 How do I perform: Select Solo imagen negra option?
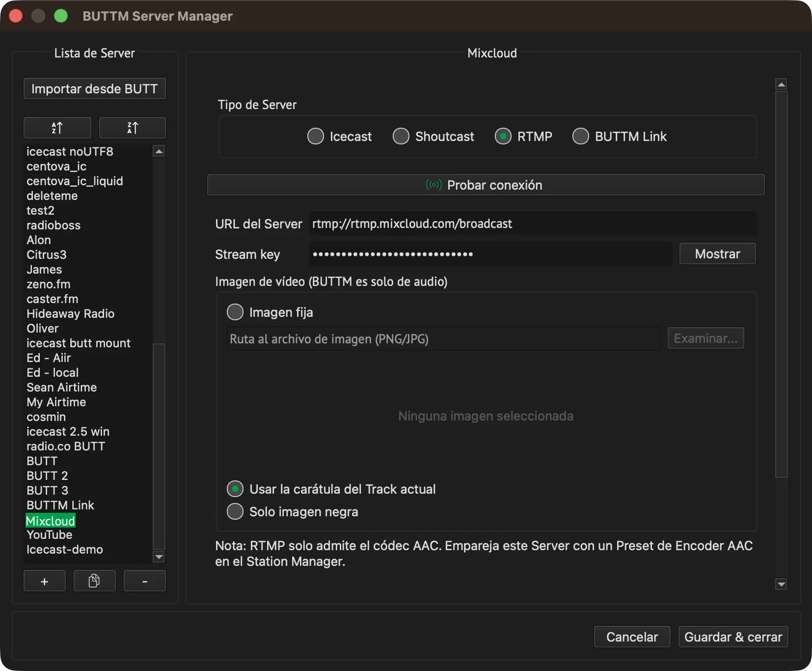(x=293, y=511)
